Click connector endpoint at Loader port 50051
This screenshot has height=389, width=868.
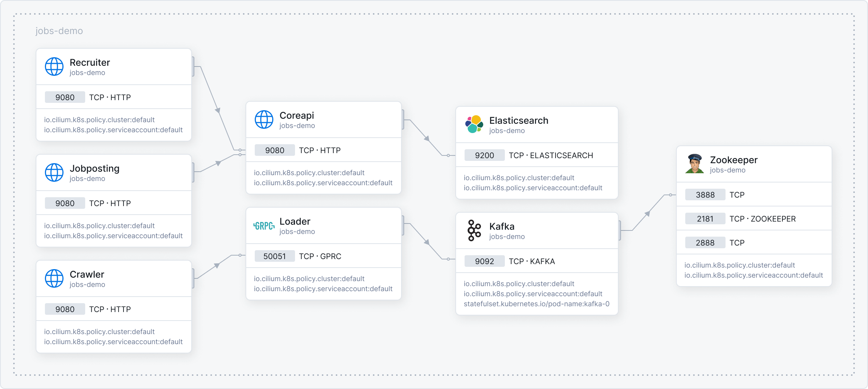(240, 255)
